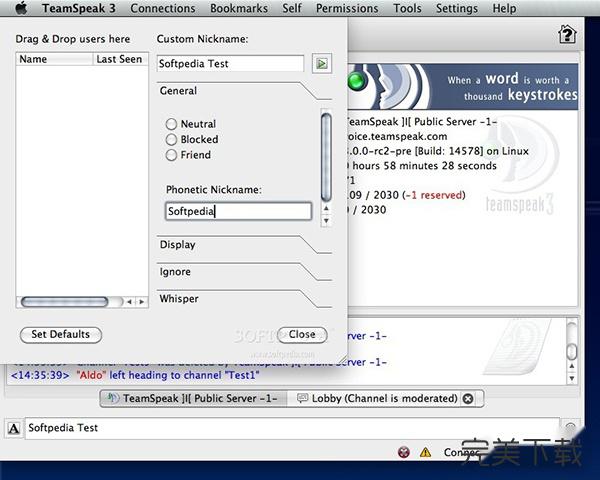Screen dimensions: 600x480
Task: Open the Bookmarks menu
Action: 239,8
